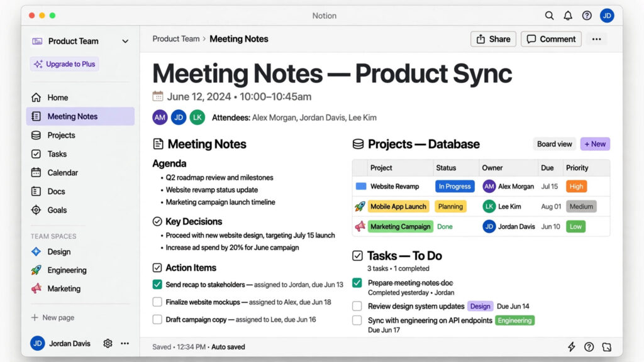
Task: Click Meeting Notes section document icon
Action: click(158, 144)
